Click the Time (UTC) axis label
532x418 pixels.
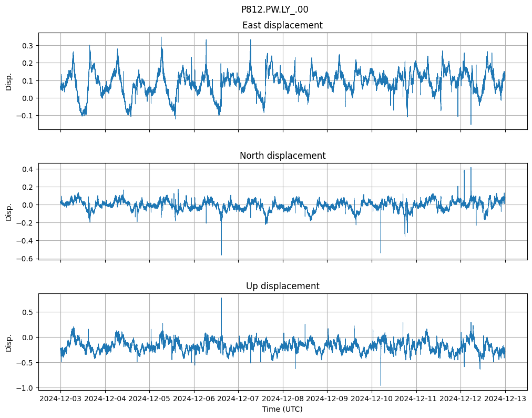[282, 409]
